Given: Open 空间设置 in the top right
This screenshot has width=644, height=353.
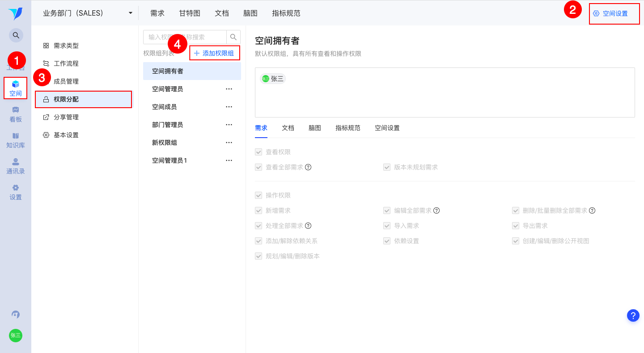Looking at the screenshot, I should point(611,13).
